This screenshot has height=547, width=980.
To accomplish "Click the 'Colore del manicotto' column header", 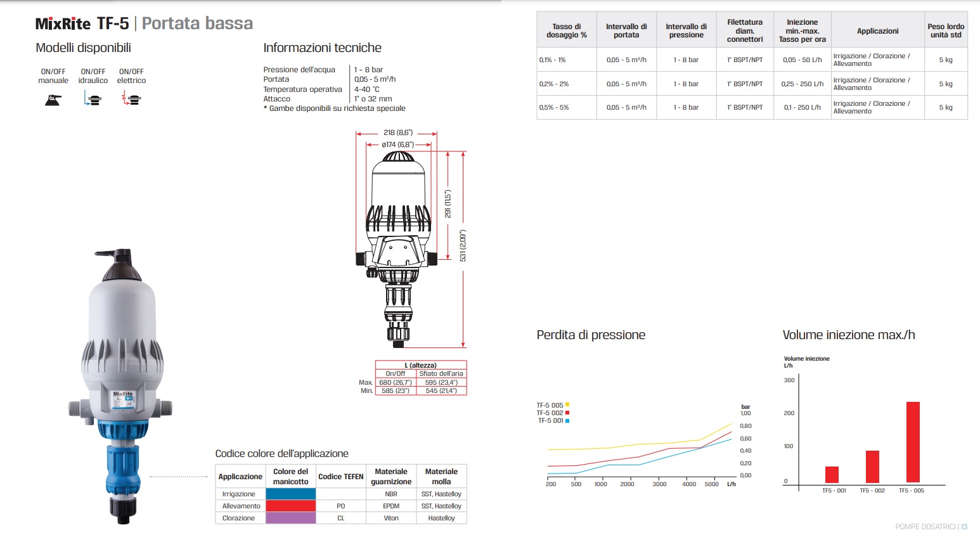I will pyautogui.click(x=290, y=477).
